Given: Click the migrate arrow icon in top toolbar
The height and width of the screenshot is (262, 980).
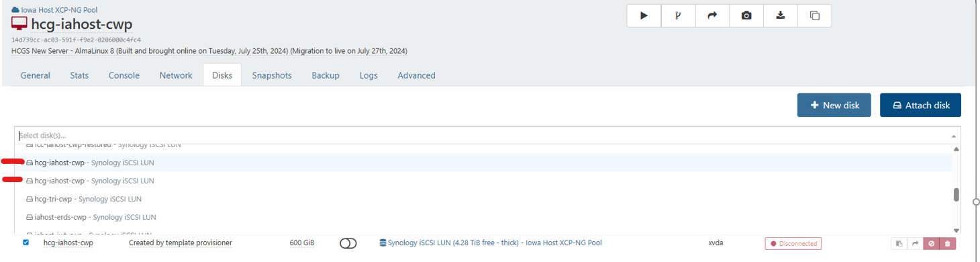Looking at the screenshot, I should pos(712,15).
